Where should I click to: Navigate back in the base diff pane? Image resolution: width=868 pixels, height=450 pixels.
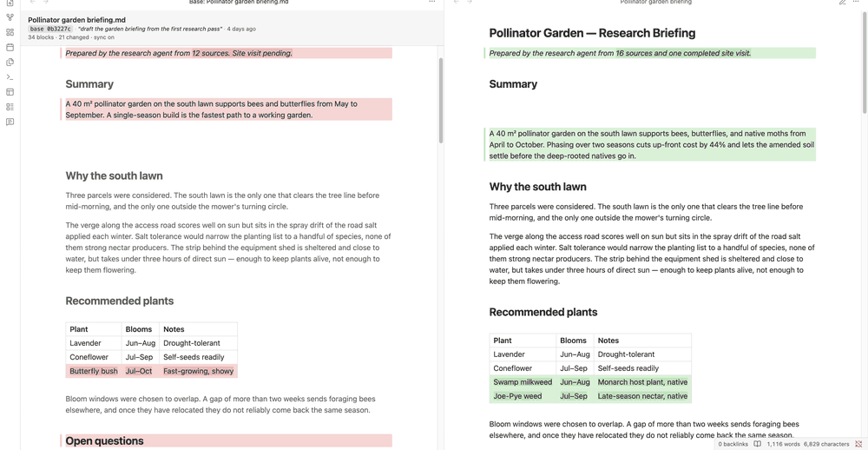(x=33, y=2)
